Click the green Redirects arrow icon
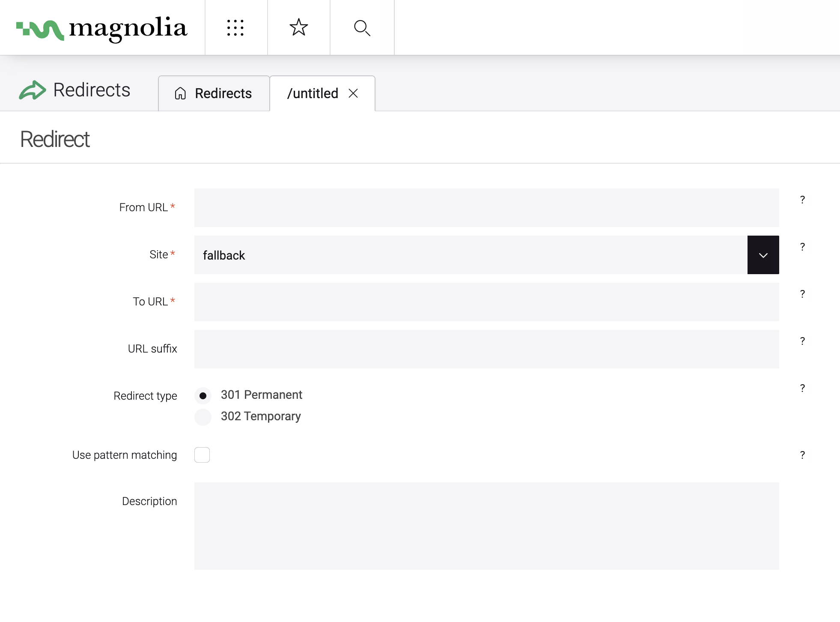The image size is (840, 622). (32, 90)
